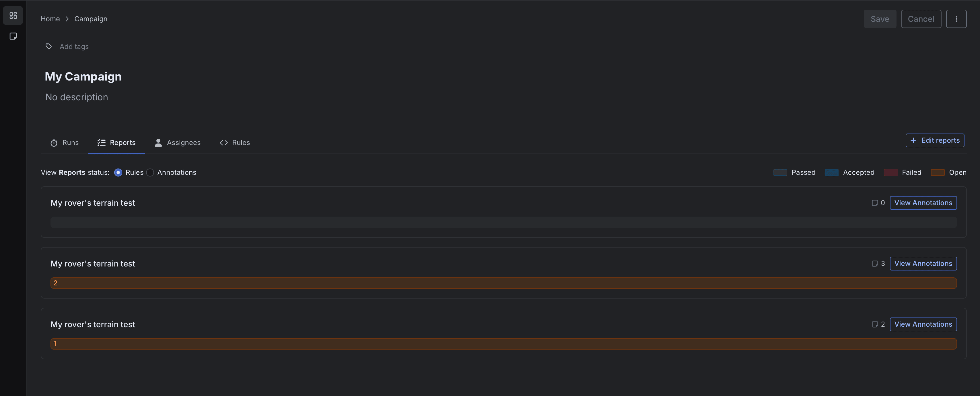This screenshot has width=980, height=396.
Task: Open the three-dot more options menu
Action: 956,19
